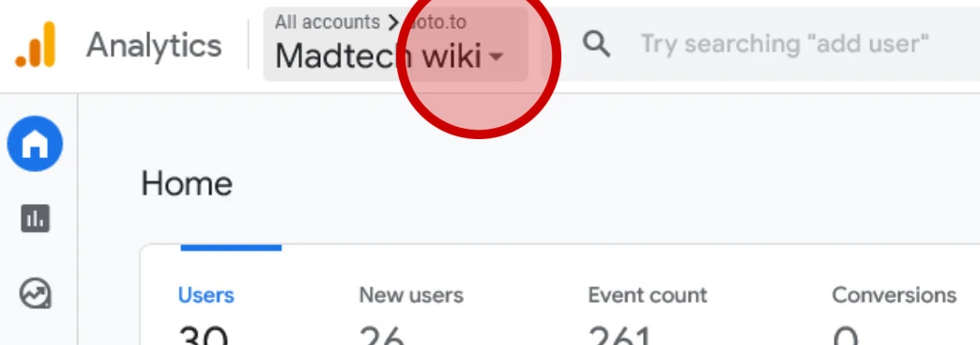The height and width of the screenshot is (345, 980).
Task: Click the 'Try searching add user' field
Action: 785,44
